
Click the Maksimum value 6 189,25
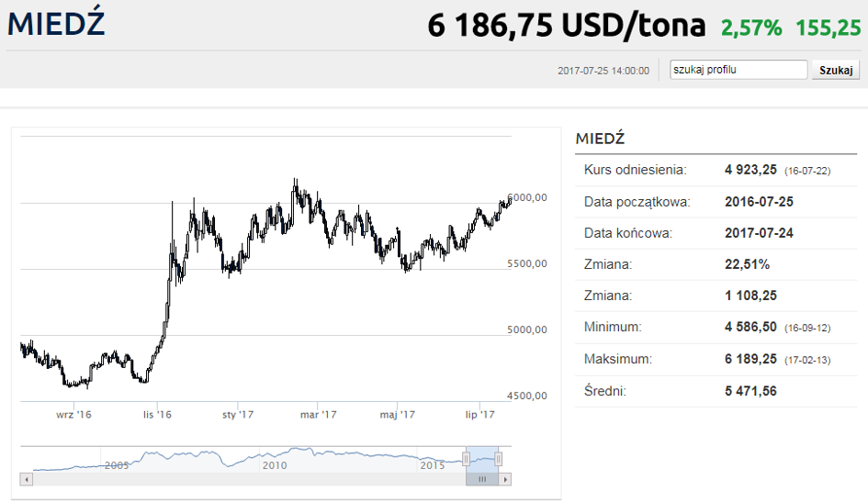click(750, 359)
